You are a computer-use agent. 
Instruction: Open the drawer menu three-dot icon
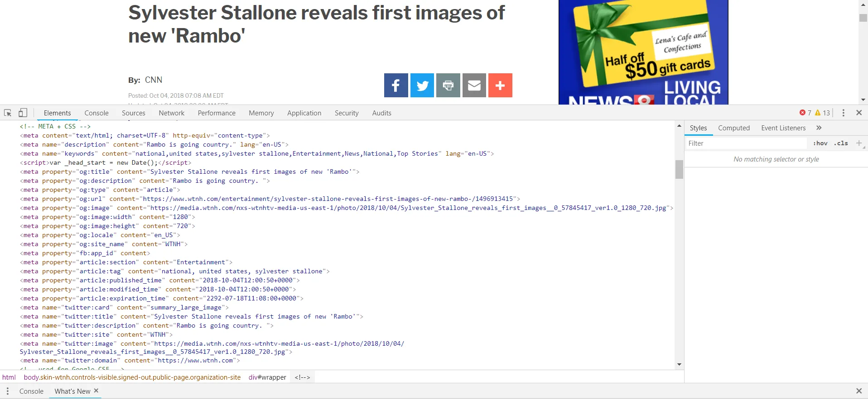8,391
